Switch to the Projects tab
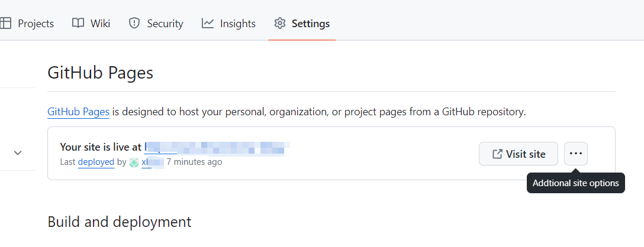644x247 pixels. (36, 24)
